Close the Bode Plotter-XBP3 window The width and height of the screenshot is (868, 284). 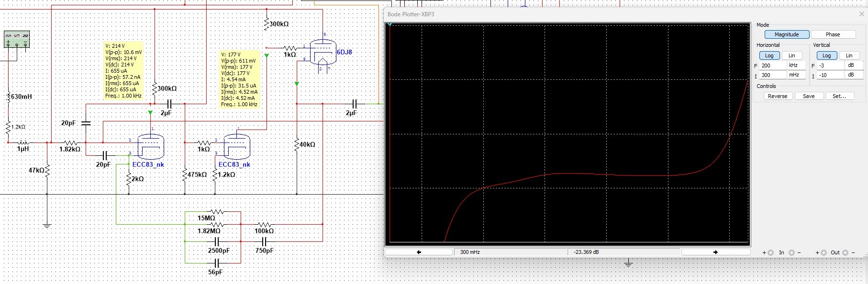(x=861, y=14)
